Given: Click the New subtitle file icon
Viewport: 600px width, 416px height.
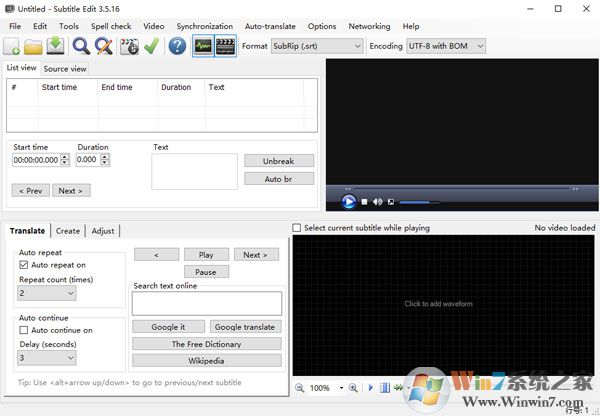Looking at the screenshot, I should (x=12, y=46).
